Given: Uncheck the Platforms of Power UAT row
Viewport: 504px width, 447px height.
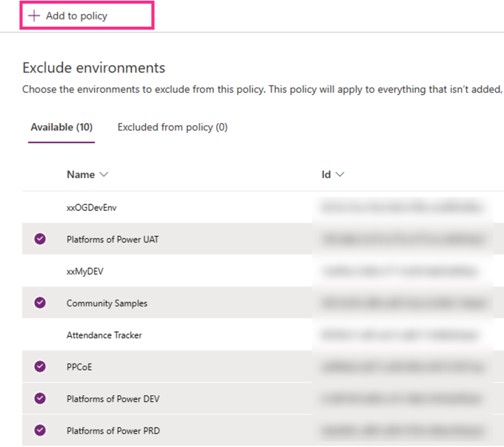Looking at the screenshot, I should click(40, 239).
